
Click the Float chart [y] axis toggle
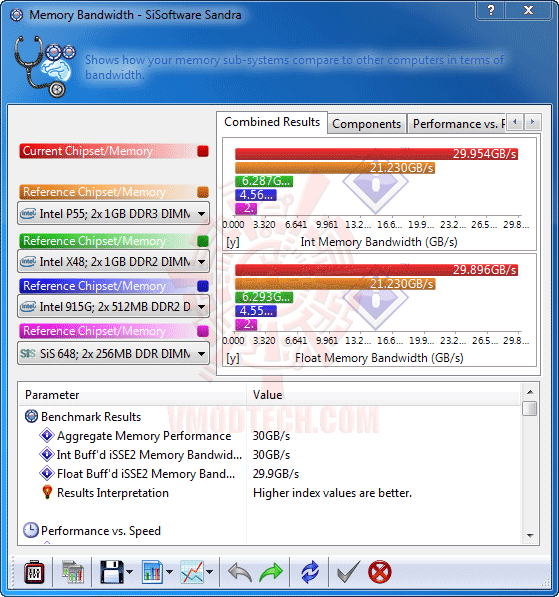point(233,358)
